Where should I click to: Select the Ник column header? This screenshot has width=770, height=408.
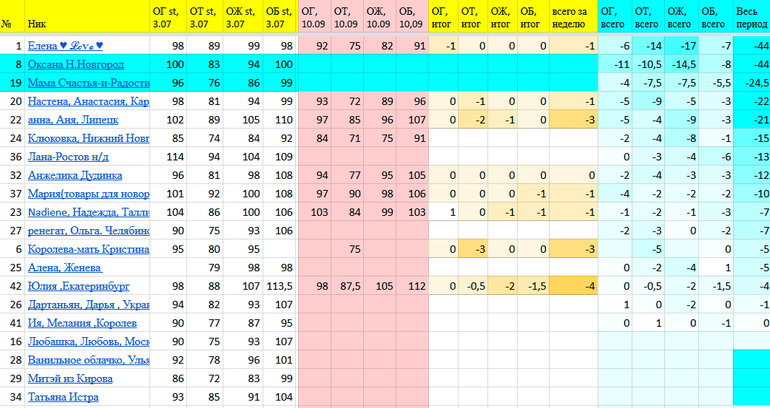(36, 20)
